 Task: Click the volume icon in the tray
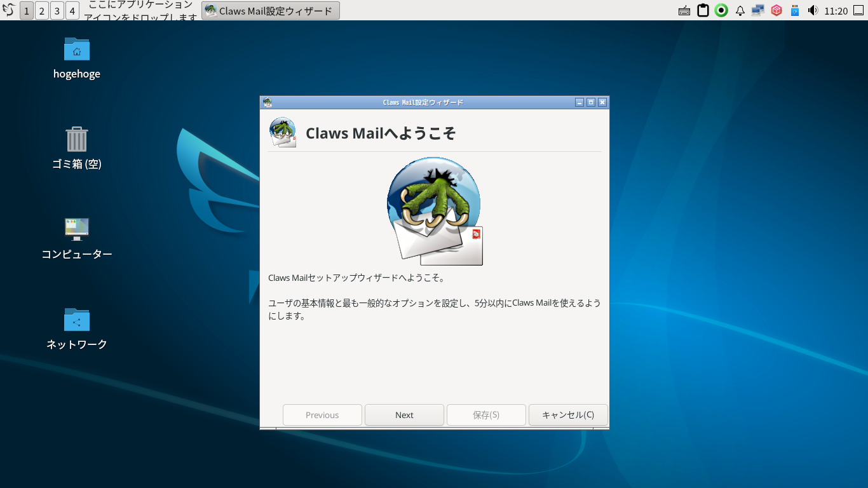813,10
